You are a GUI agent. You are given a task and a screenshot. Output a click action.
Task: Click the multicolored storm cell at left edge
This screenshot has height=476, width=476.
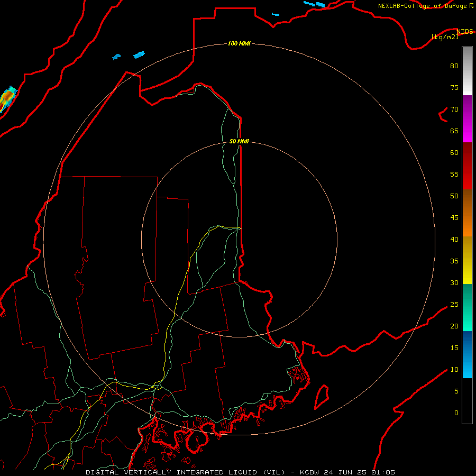[x=8, y=99]
